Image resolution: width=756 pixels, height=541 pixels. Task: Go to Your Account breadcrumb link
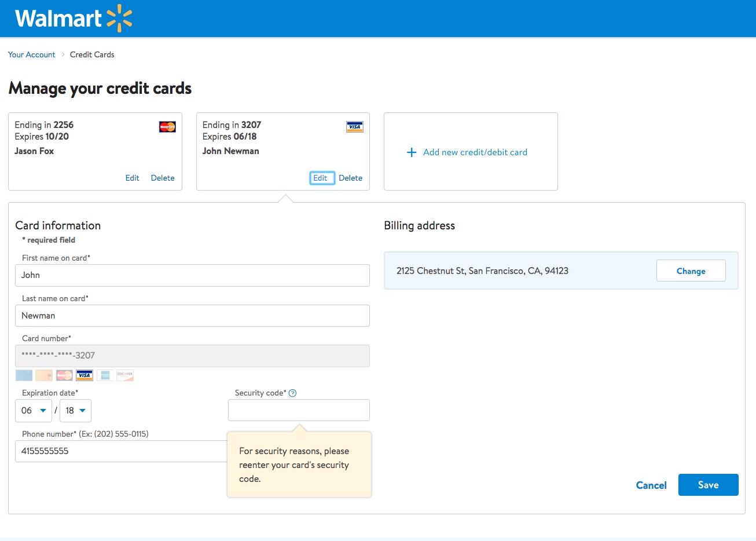(32, 54)
